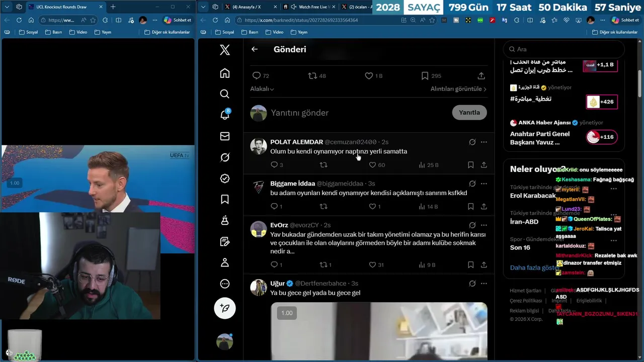Like EvOrz's reply showing 31
The height and width of the screenshot is (362, 644).
click(372, 264)
